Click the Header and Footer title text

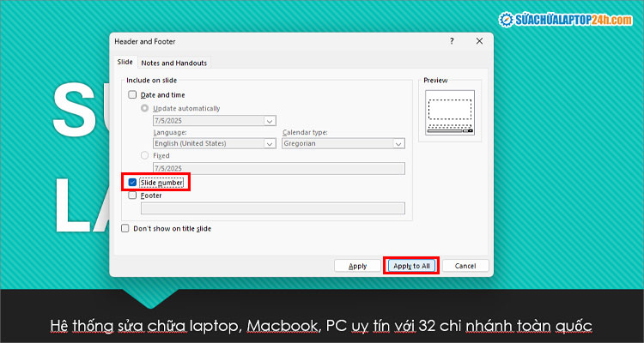point(145,41)
